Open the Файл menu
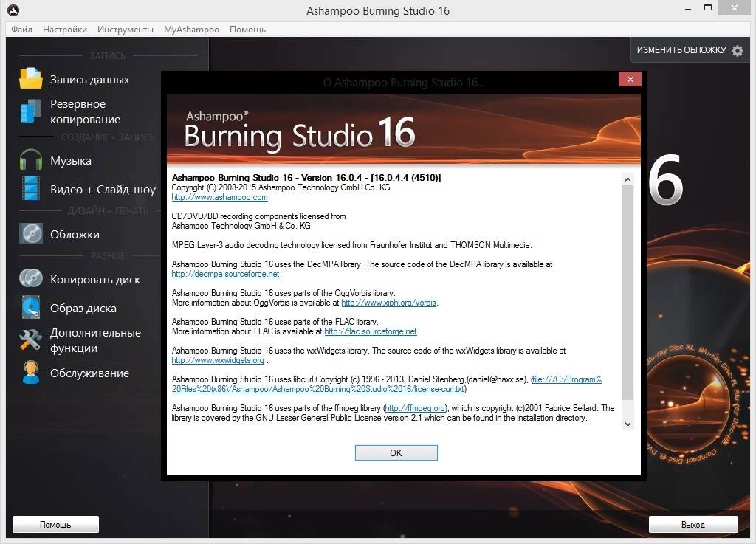The height and width of the screenshot is (544, 756). (21, 30)
